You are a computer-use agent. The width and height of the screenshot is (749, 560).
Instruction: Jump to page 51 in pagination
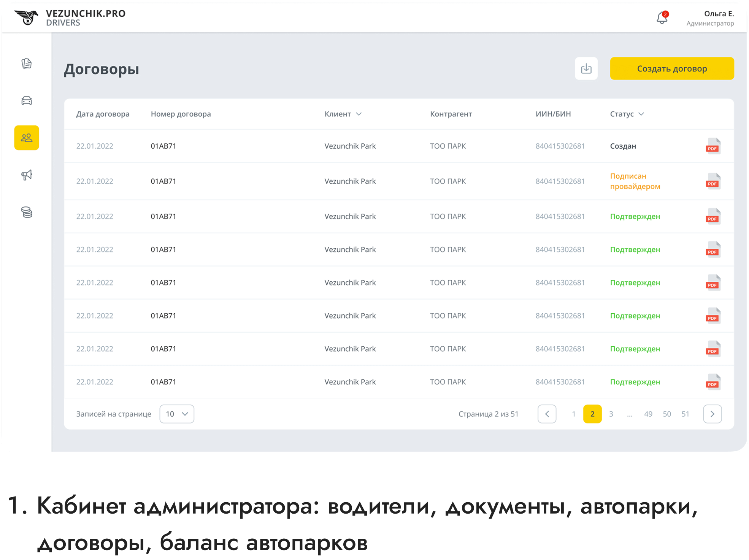point(685,414)
